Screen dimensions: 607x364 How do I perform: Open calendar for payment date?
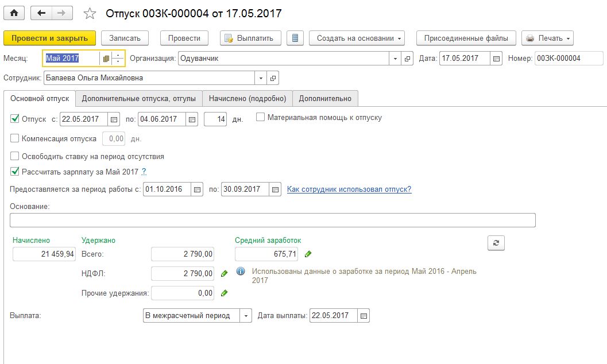tap(364, 316)
